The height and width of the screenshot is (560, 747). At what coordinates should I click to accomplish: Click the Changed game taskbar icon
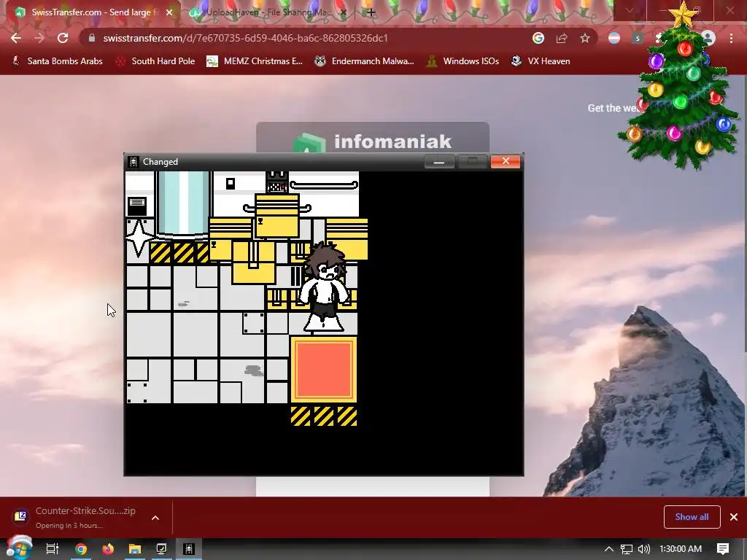coord(189,549)
